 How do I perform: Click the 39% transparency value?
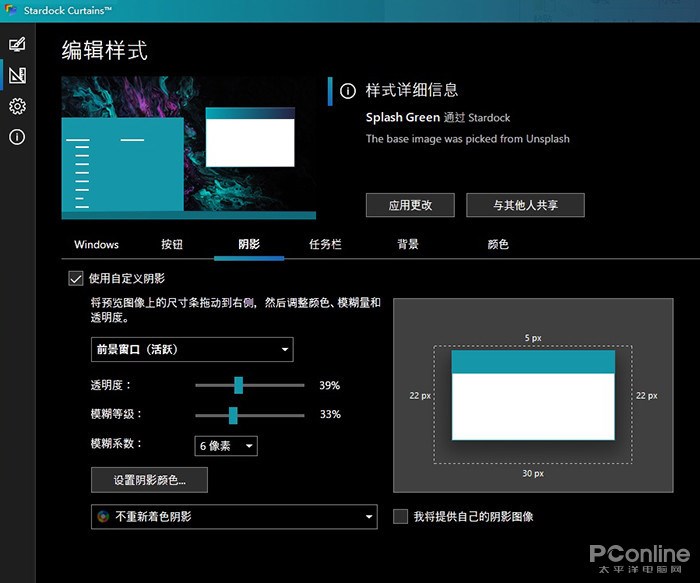[329, 385]
